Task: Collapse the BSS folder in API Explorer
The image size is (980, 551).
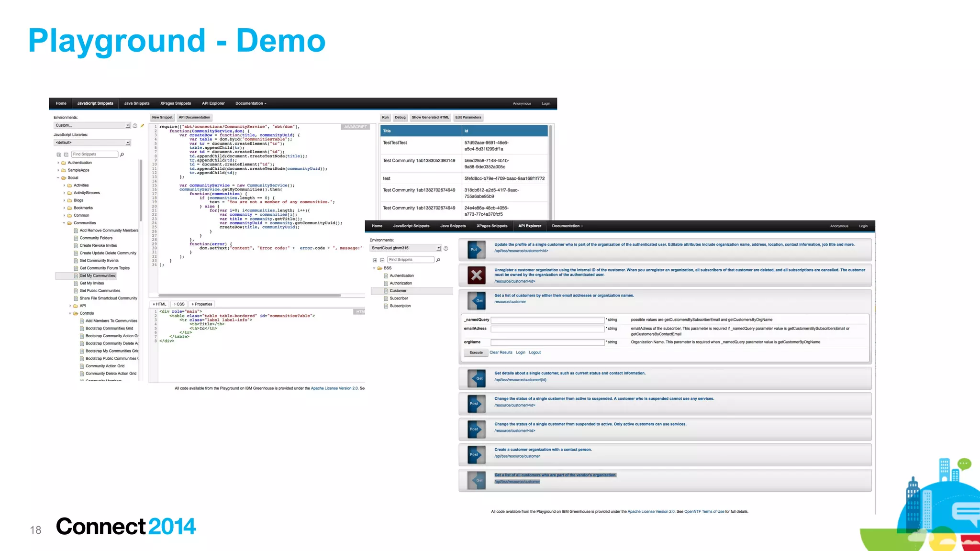Action: point(374,268)
